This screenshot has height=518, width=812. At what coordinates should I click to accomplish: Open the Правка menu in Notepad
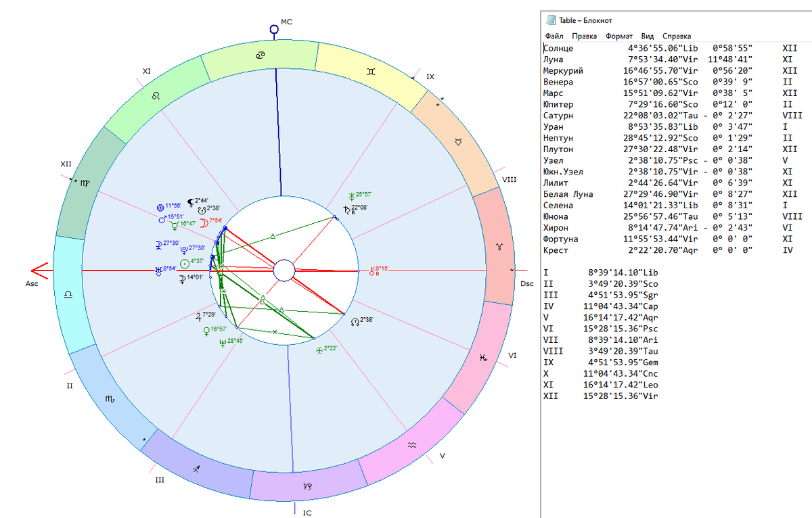pos(584,36)
